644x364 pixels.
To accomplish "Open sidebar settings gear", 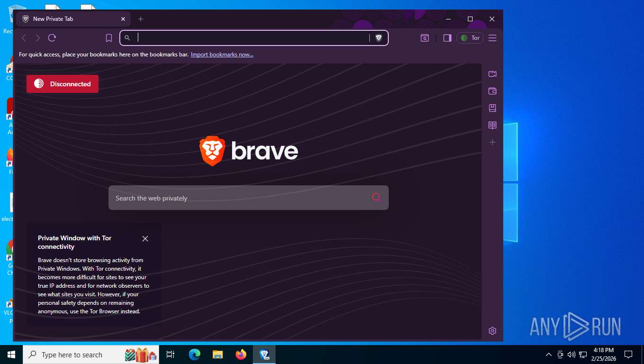I will tap(492, 331).
